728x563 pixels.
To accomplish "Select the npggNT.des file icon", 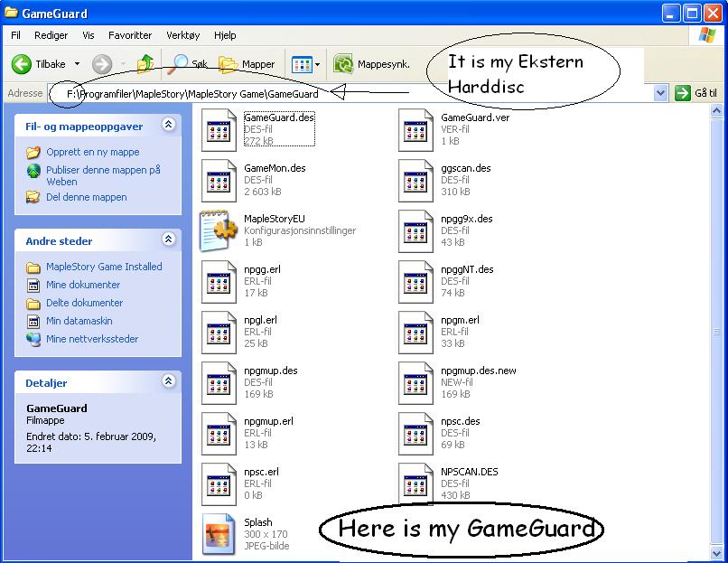I will coord(415,282).
